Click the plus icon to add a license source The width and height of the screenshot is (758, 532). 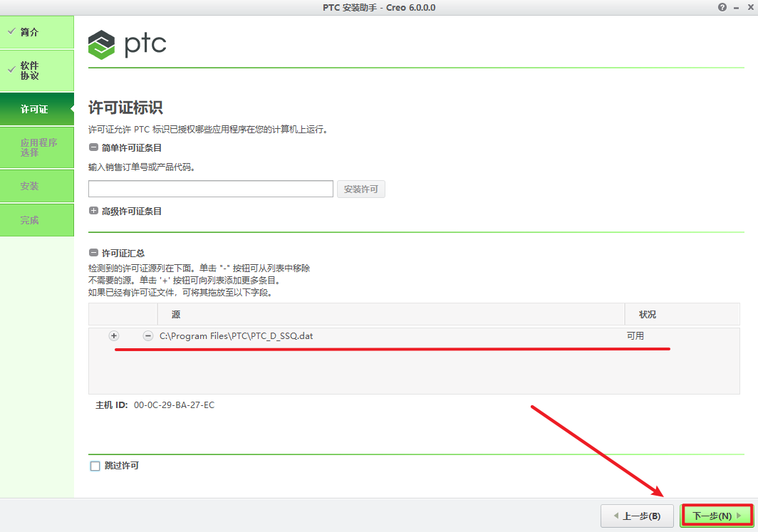113,335
